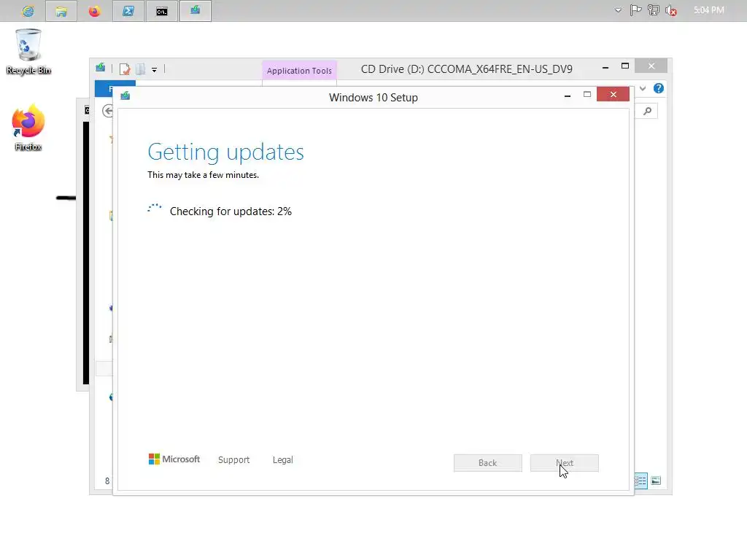Screen dimensions: 747x560
Task: Open the Support link
Action: pyautogui.click(x=234, y=459)
